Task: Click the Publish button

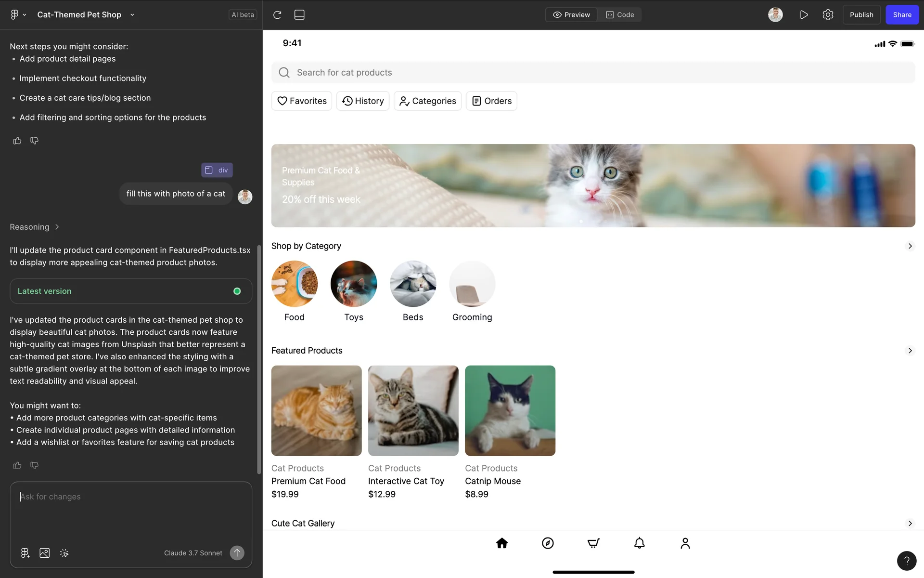Action: click(x=861, y=15)
